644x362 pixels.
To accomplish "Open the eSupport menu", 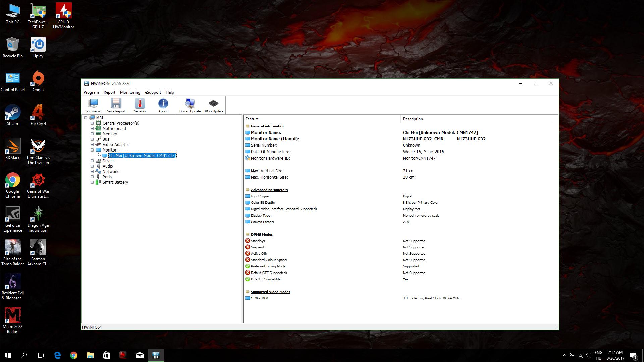I will [153, 92].
